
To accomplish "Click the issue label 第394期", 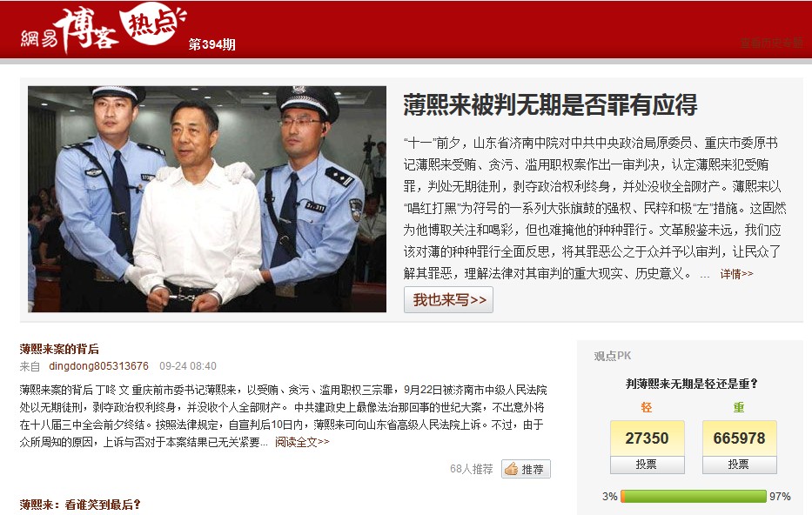I will click(x=211, y=44).
